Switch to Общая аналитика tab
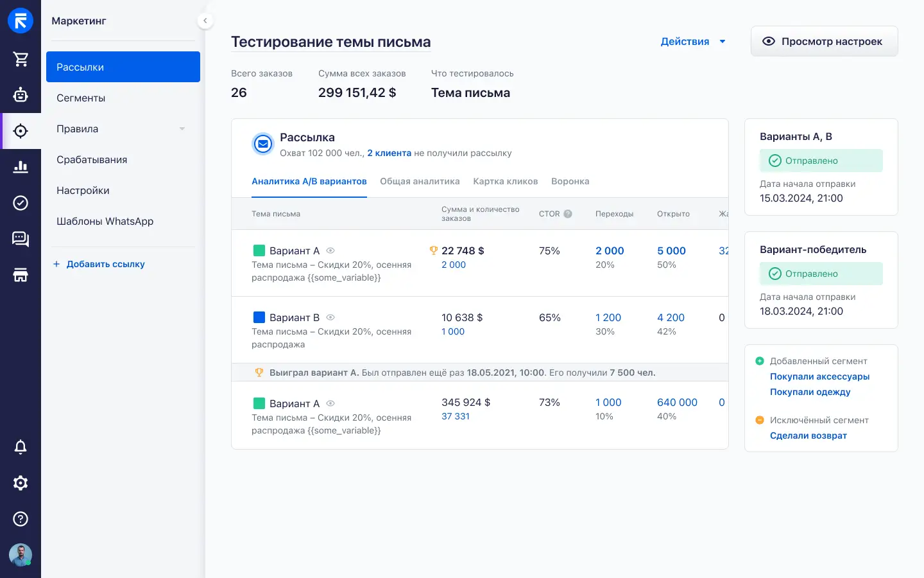This screenshot has height=578, width=924. pos(420,181)
